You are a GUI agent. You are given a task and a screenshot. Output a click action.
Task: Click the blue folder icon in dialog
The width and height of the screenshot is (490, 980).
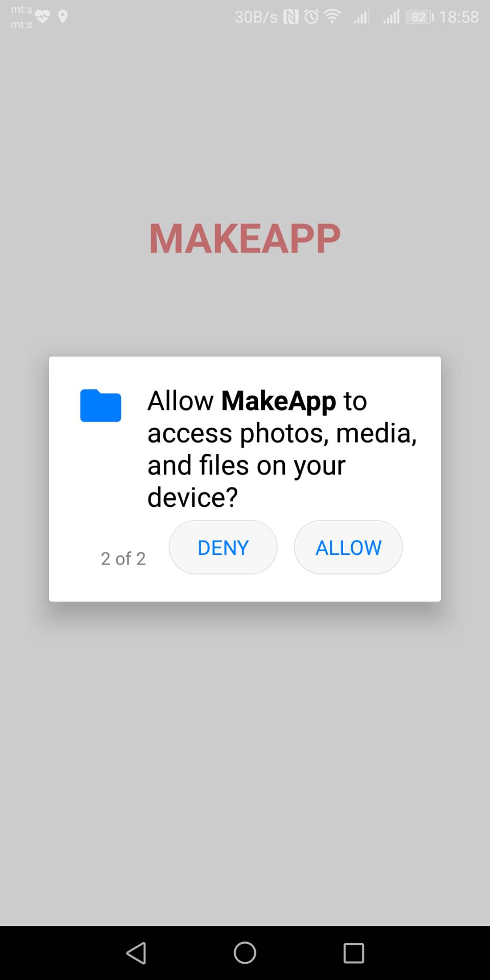pyautogui.click(x=101, y=405)
